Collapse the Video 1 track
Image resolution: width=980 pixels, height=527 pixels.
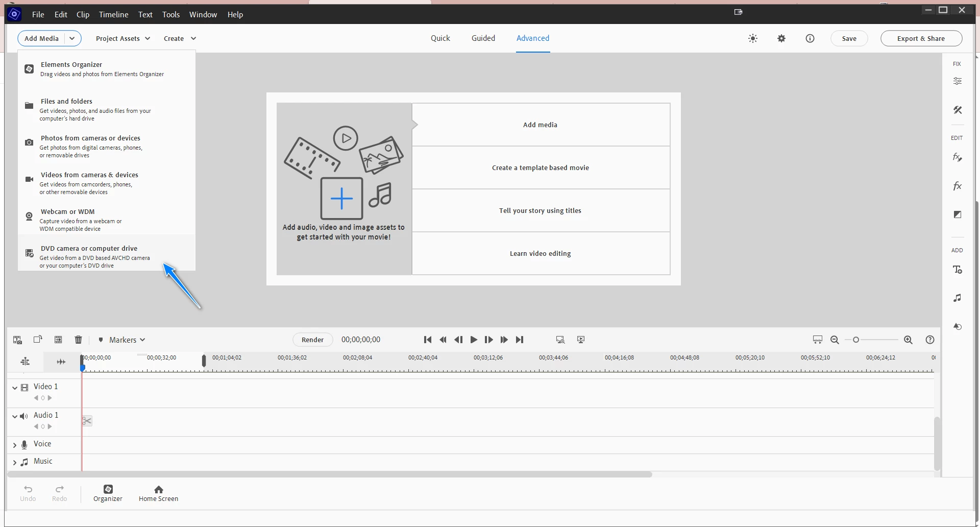(14, 388)
